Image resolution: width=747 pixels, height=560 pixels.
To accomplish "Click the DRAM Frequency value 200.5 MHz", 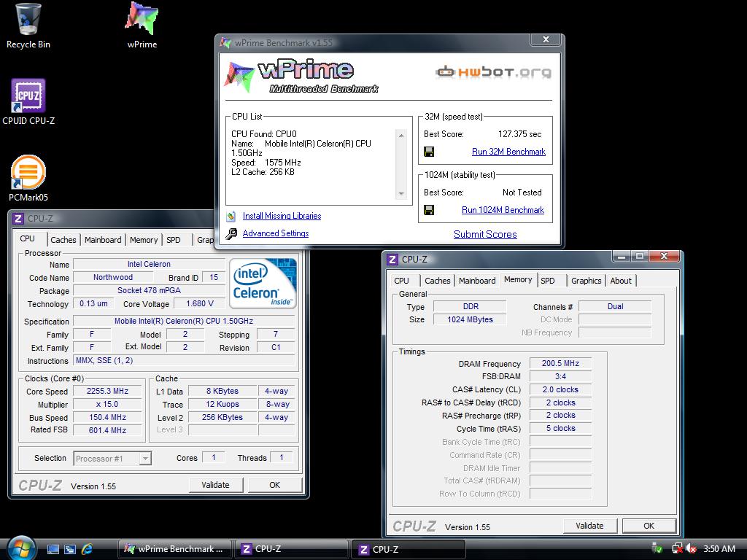I will coord(560,364).
